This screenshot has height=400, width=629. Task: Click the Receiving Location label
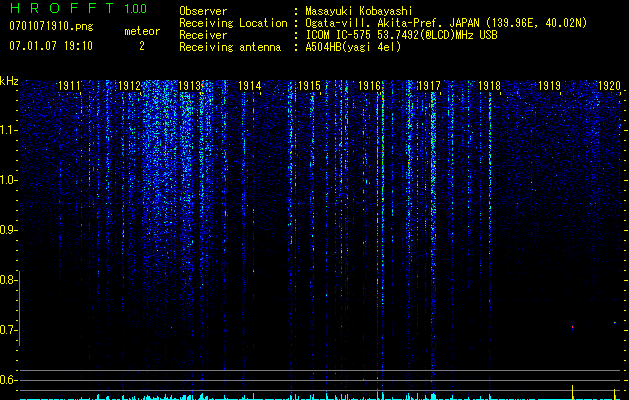tap(233, 23)
